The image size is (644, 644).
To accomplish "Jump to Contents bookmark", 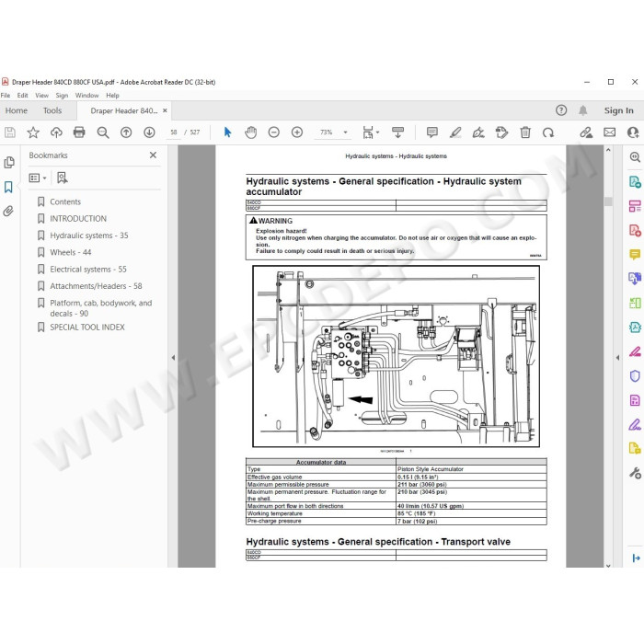I will pyautogui.click(x=65, y=201).
